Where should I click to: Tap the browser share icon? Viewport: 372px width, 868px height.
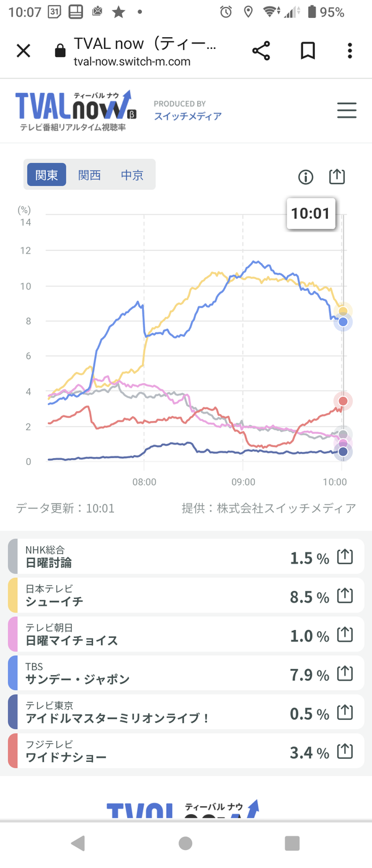[x=262, y=51]
